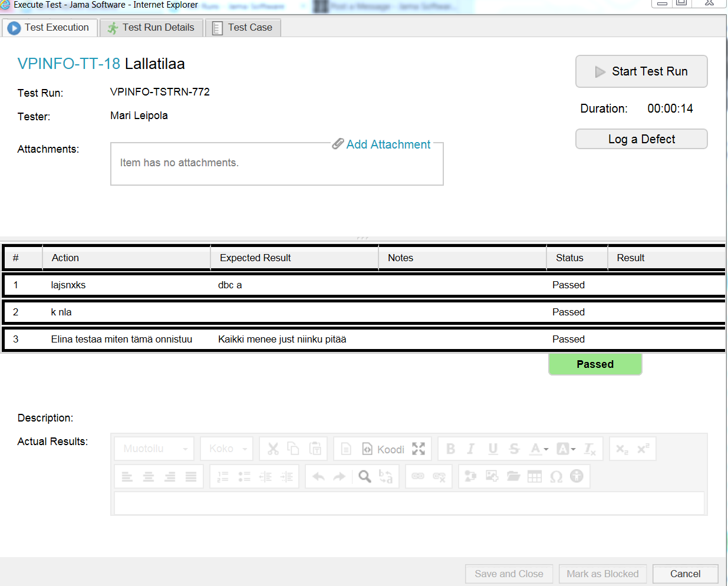The width and height of the screenshot is (728, 586).
Task: Click the Expected Result column header
Action: coord(294,258)
